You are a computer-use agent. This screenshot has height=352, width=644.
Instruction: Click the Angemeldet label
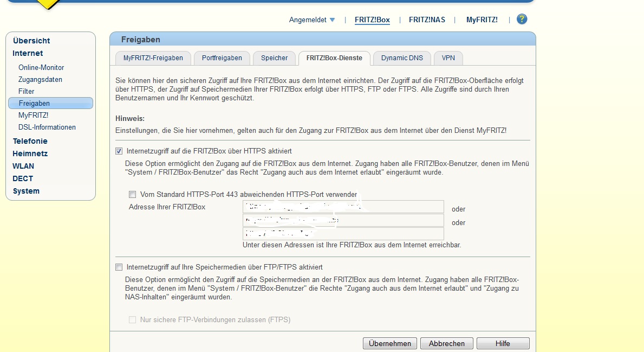click(308, 20)
